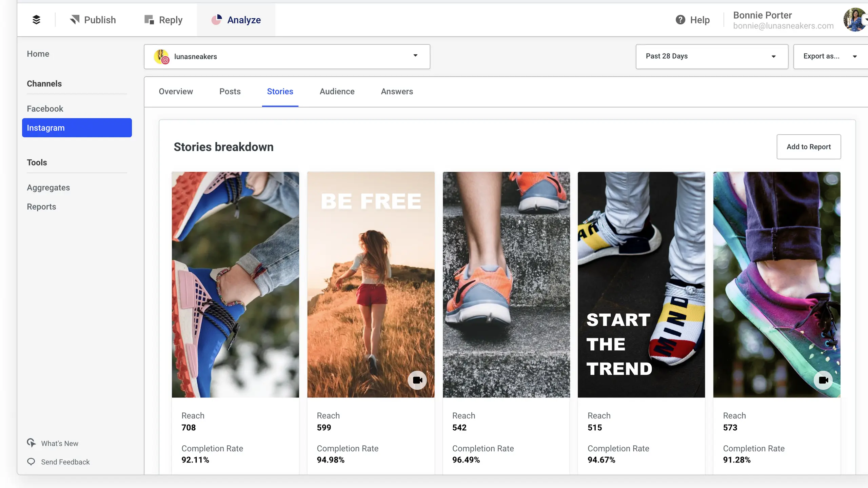
Task: Expand the lunasneakers account dropdown
Action: click(x=415, y=56)
